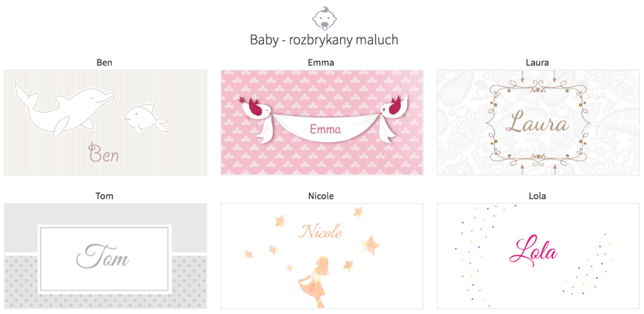Open the Nicole girl with stars design
Image resolution: width=644 pixels, height=314 pixels.
coord(321,256)
